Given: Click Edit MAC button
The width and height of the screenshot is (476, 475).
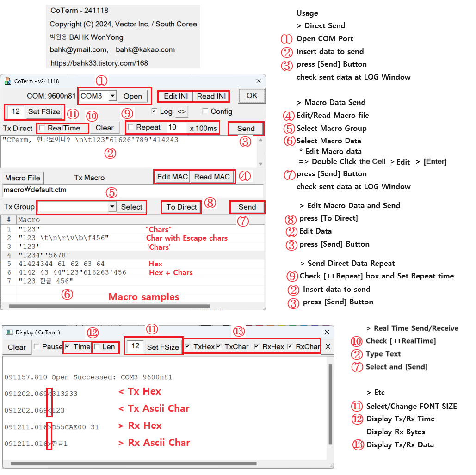Looking at the screenshot, I should tap(172, 177).
